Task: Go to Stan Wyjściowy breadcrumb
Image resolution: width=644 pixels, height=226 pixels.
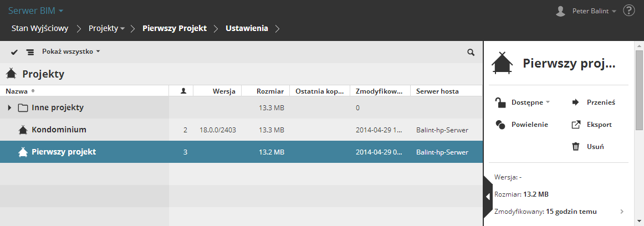Action: click(40, 28)
